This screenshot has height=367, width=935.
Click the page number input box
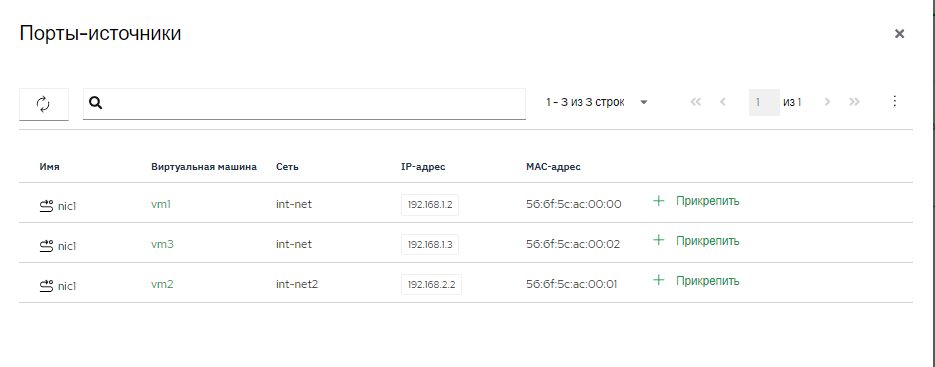tap(764, 103)
